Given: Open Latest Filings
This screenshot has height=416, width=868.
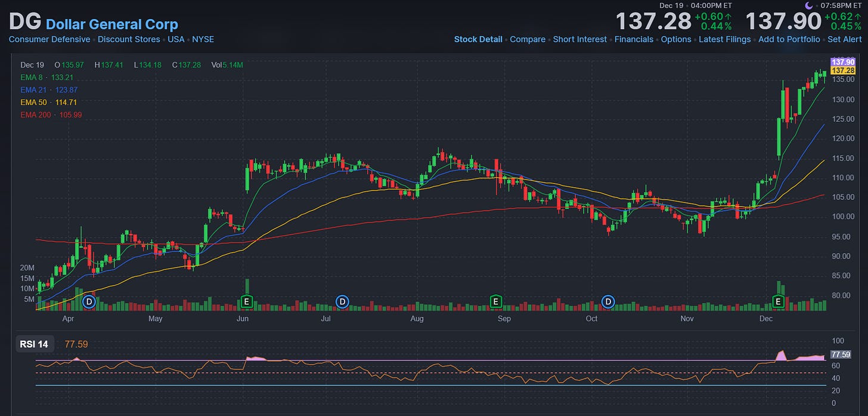Looking at the screenshot, I should (x=725, y=39).
